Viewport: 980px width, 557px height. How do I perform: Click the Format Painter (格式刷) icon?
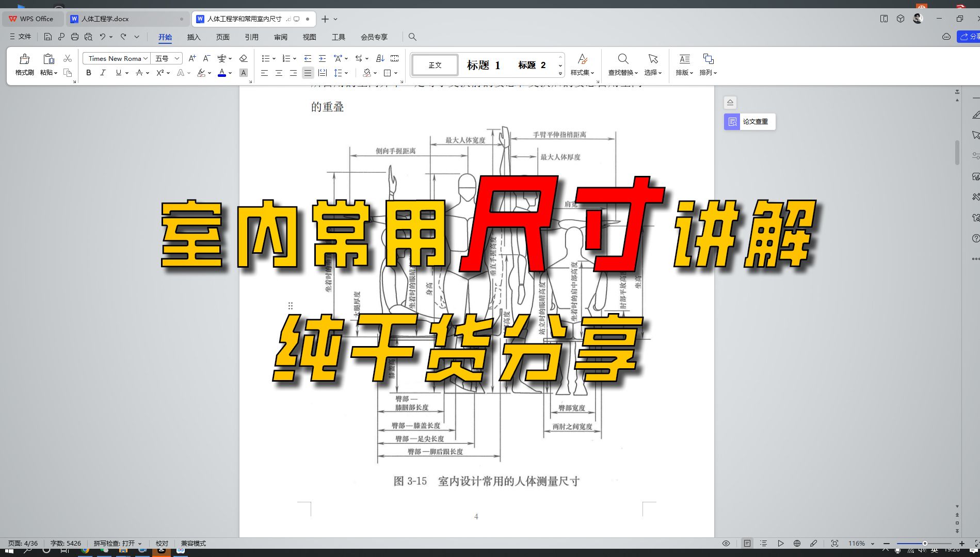pyautogui.click(x=24, y=59)
